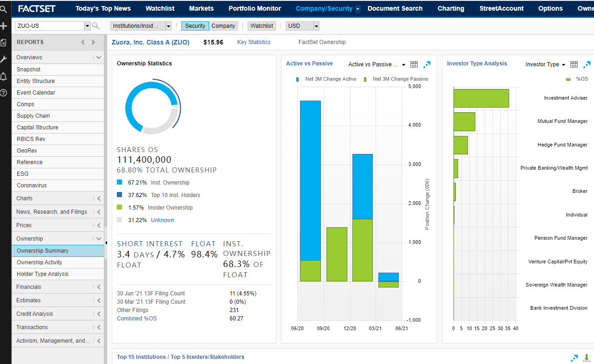Expand the Prices section
The image size is (594, 364).
pos(98,225)
